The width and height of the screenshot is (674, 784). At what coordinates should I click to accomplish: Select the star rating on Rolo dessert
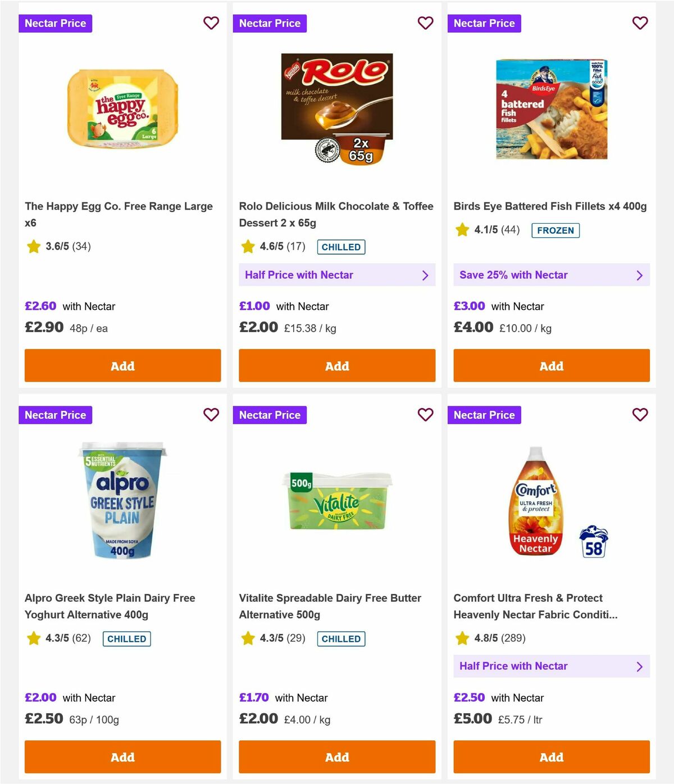tap(248, 246)
